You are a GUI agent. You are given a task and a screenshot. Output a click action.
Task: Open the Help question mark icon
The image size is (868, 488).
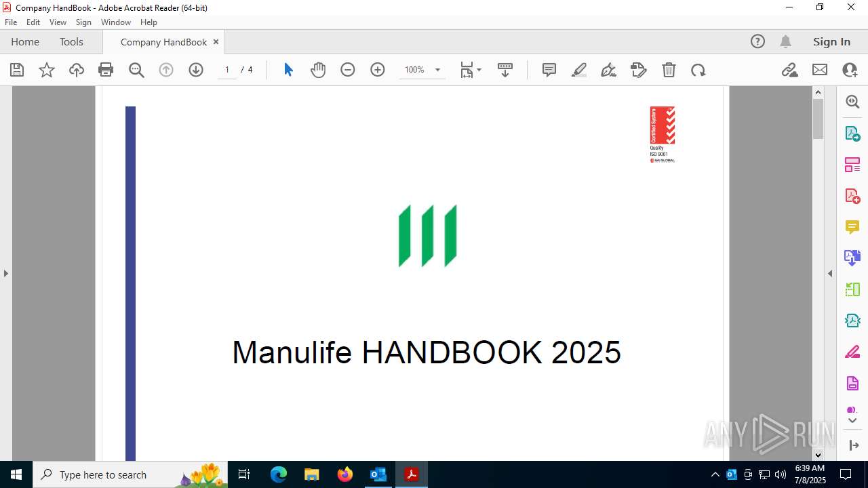tap(757, 41)
